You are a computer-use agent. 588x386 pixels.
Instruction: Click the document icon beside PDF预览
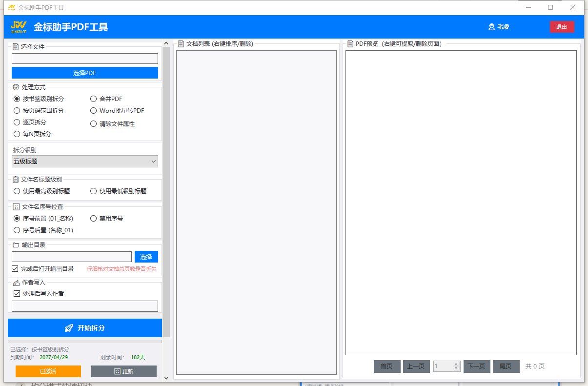click(350, 43)
